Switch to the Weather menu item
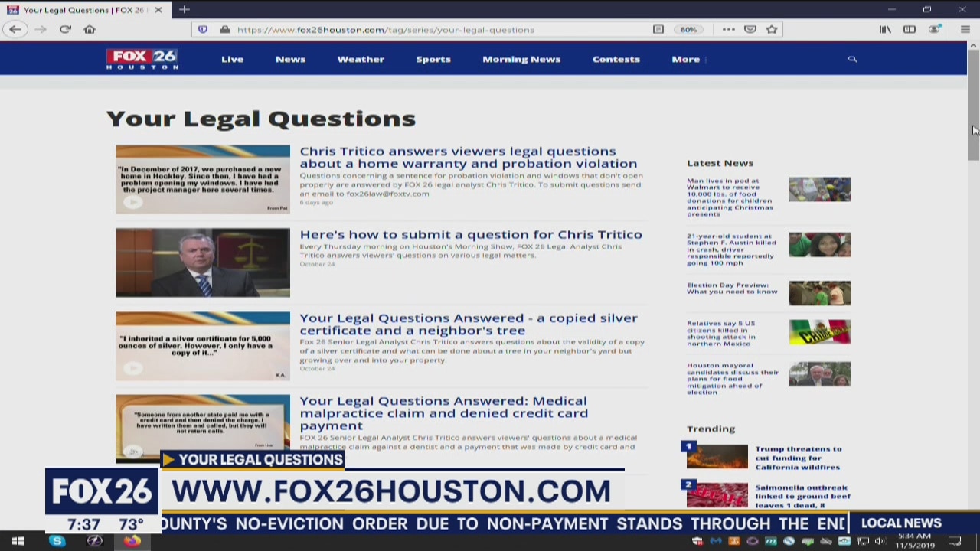 coord(361,59)
